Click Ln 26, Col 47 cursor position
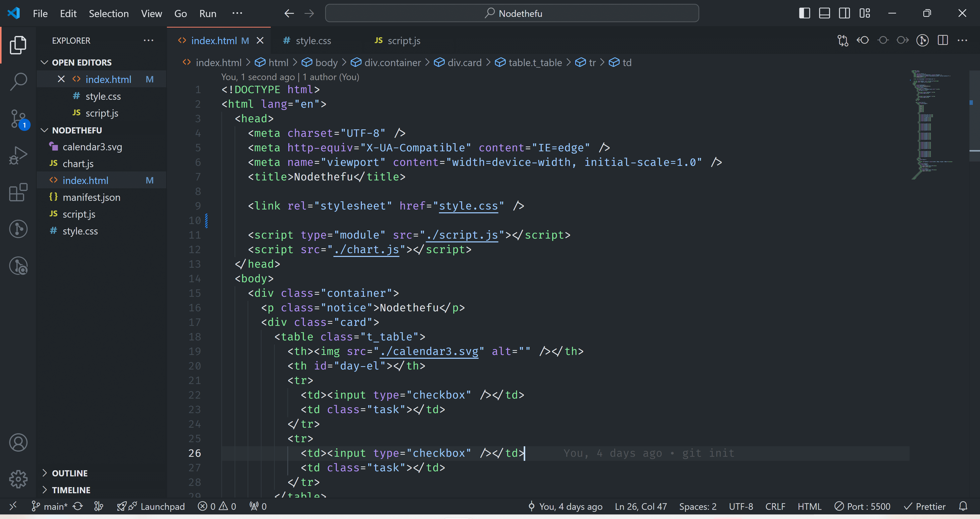This screenshot has width=980, height=519. pyautogui.click(x=641, y=506)
